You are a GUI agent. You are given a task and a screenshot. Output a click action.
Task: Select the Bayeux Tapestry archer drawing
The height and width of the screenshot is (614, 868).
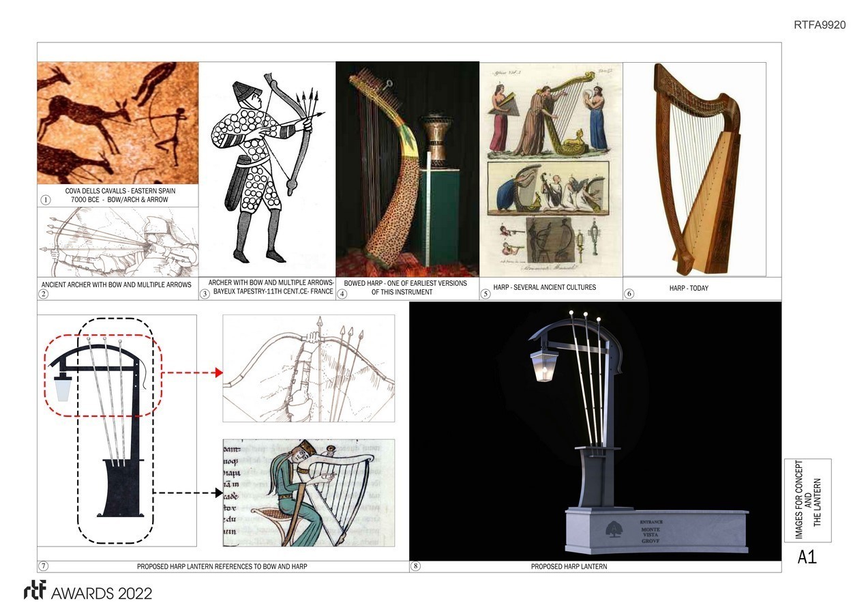point(267,167)
